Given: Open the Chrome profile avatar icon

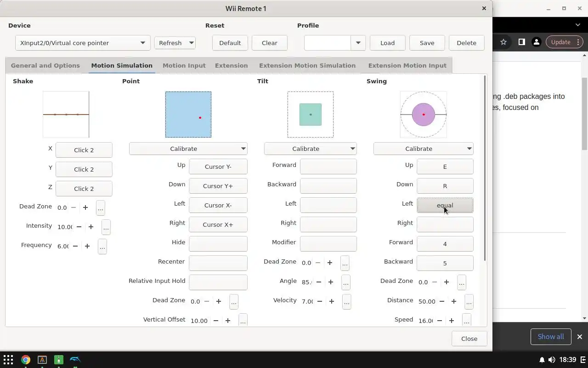Looking at the screenshot, I should pos(536,42).
